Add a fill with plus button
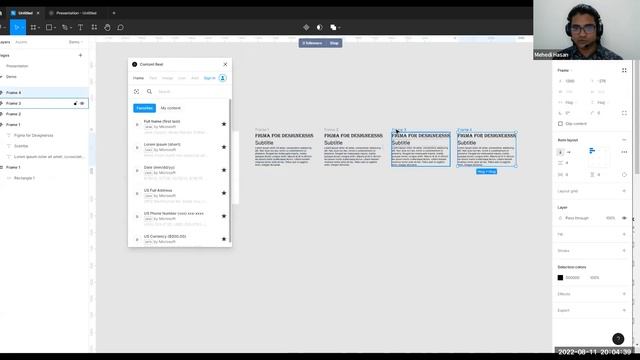 pyautogui.click(x=624, y=234)
